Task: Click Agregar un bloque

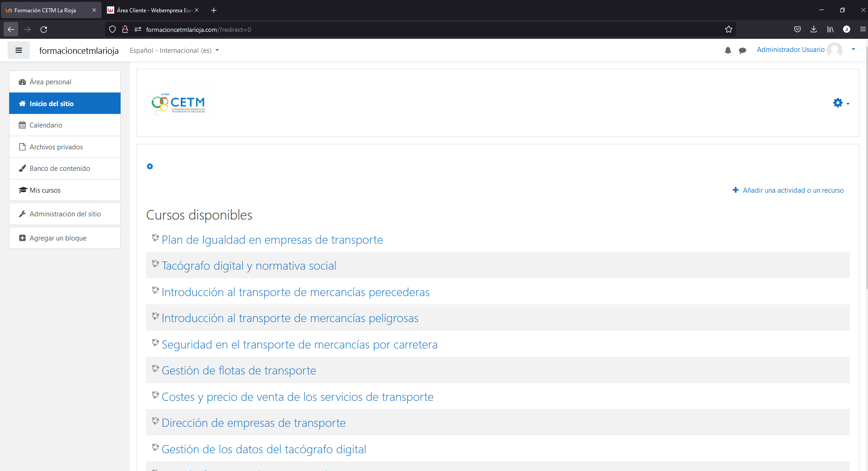Action: tap(65, 238)
